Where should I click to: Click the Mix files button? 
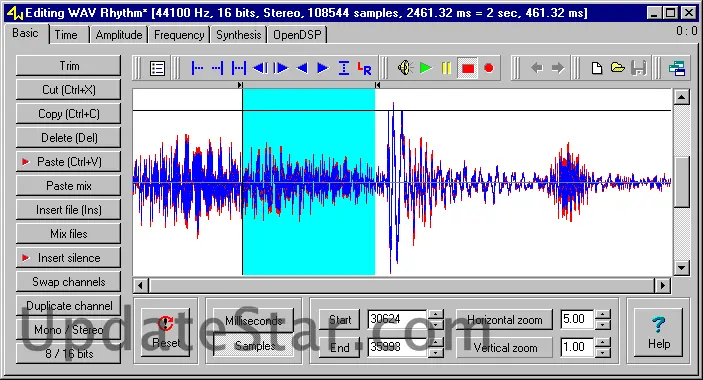point(69,233)
